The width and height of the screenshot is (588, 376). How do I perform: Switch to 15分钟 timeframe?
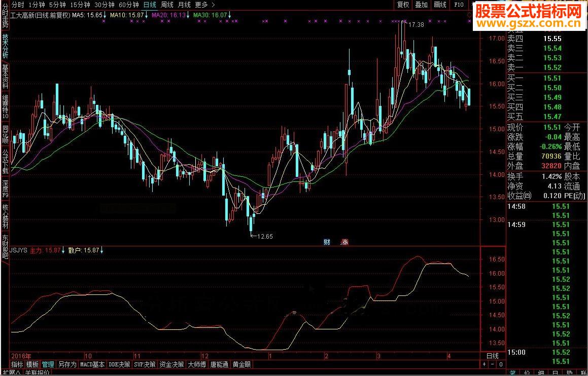pyautogui.click(x=80, y=5)
